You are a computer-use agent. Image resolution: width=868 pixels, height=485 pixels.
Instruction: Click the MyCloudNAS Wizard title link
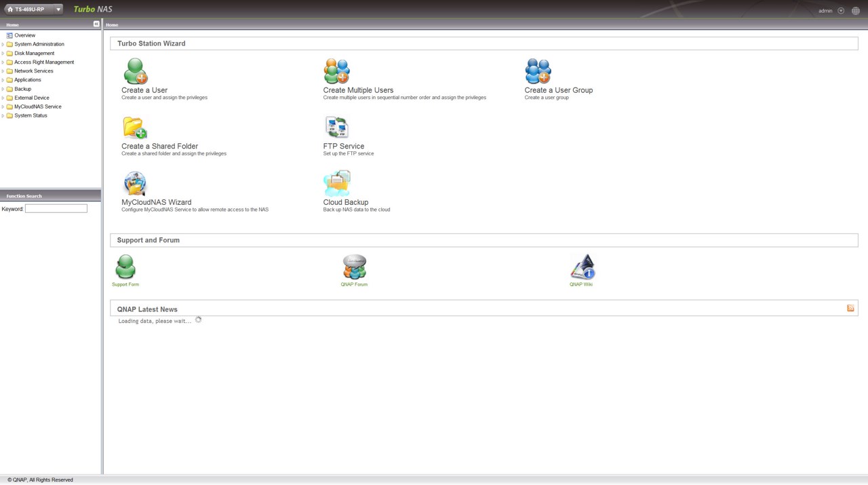(157, 202)
